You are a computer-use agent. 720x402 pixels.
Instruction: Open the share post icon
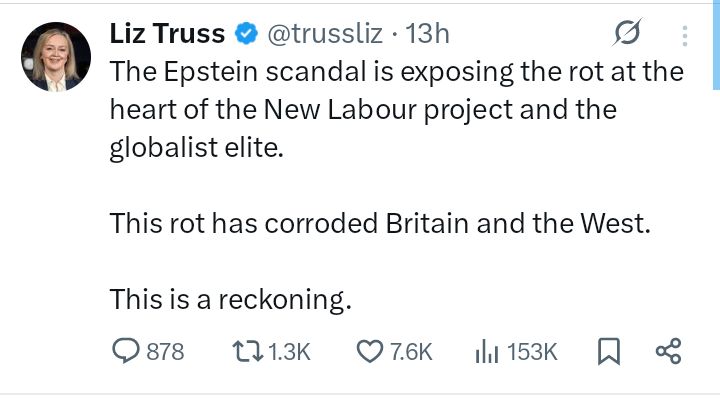tap(667, 351)
